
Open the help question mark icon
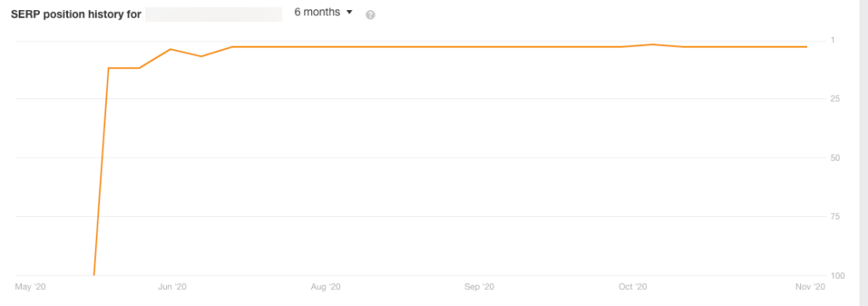coord(370,15)
